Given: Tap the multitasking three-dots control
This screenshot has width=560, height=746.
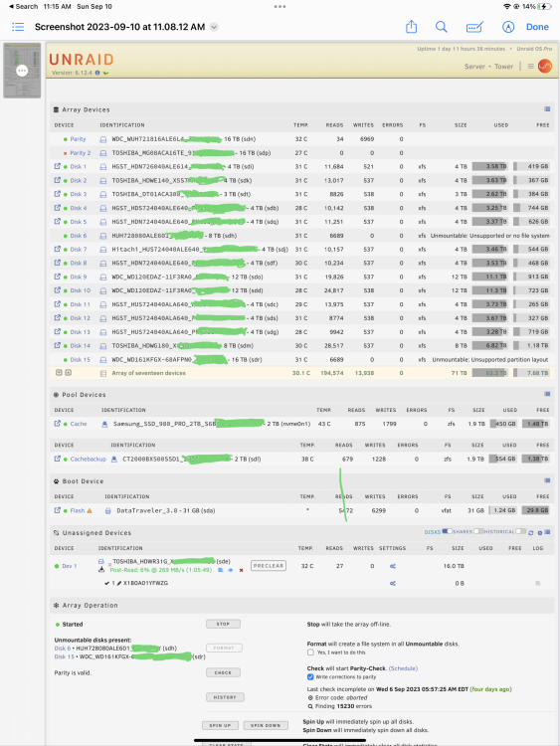Looking at the screenshot, I should pos(280,7).
